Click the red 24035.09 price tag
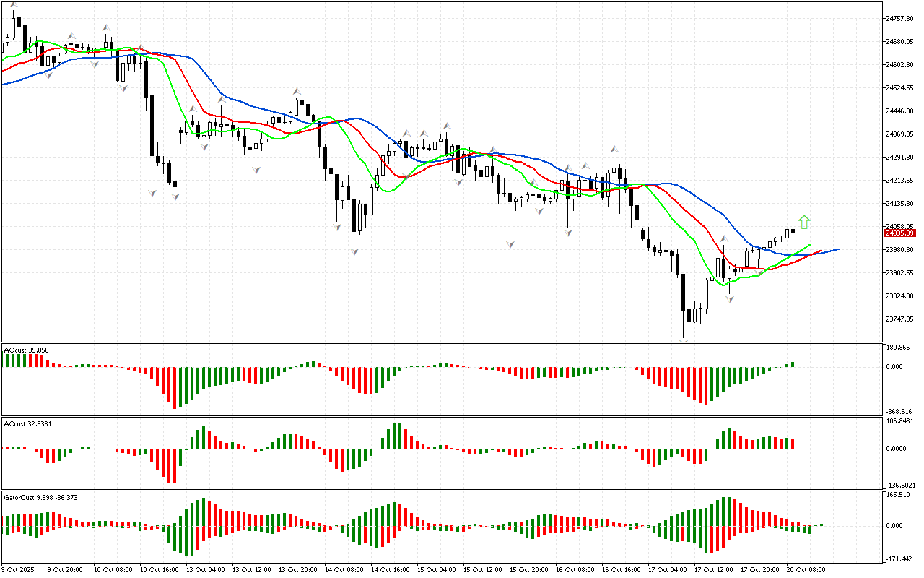The width and height of the screenshot is (924, 578). tap(901, 233)
